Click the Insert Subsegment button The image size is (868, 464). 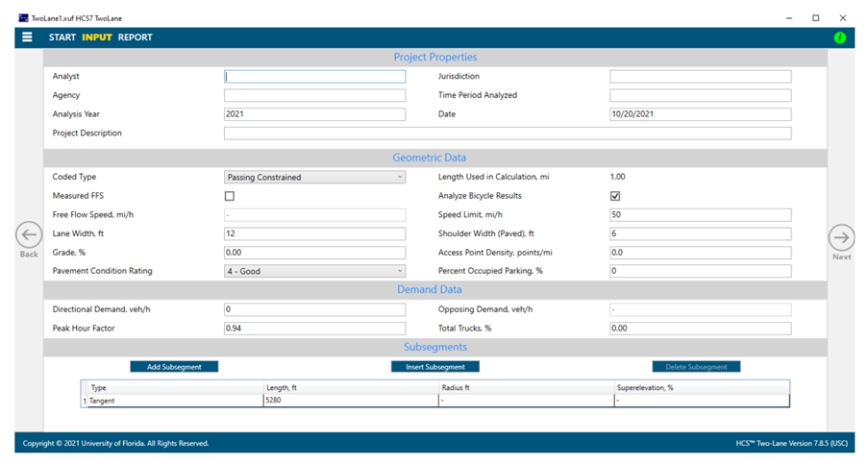pyautogui.click(x=435, y=367)
